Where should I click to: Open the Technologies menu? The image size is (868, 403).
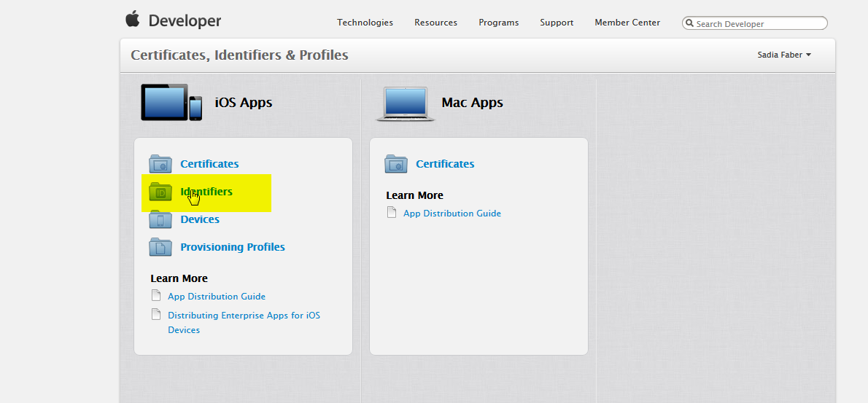pyautogui.click(x=365, y=23)
